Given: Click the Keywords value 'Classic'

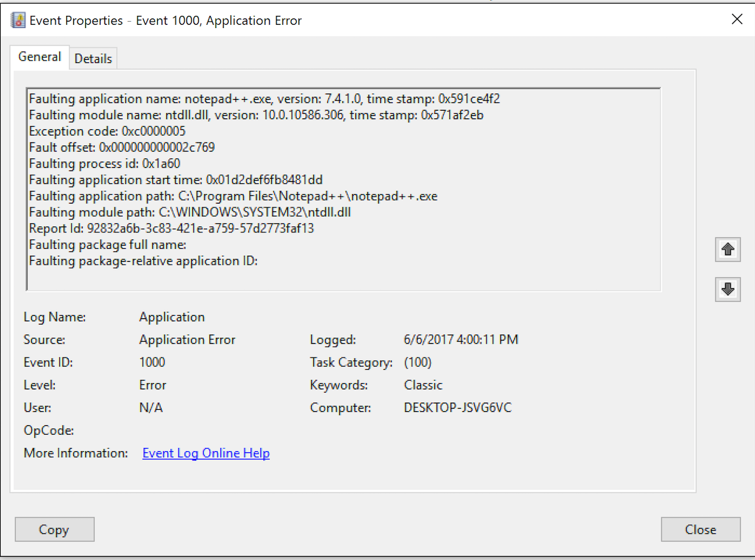Looking at the screenshot, I should (423, 385).
